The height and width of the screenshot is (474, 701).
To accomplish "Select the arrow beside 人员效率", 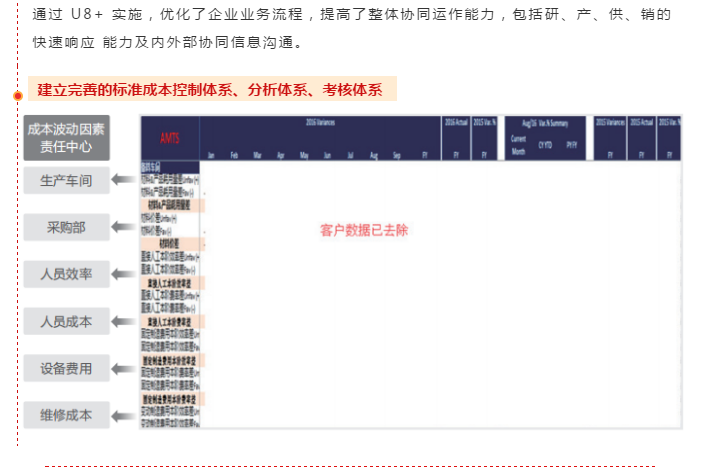I will coord(125,274).
